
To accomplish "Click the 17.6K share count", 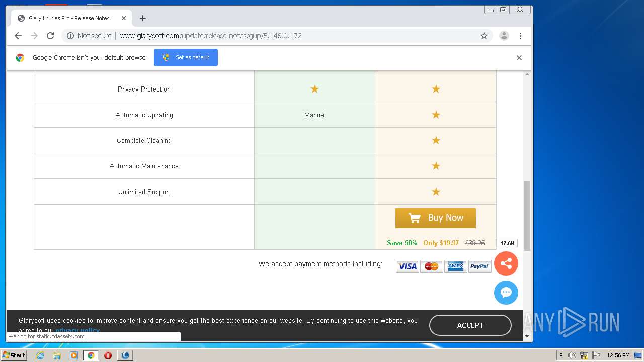I will tap(507, 243).
